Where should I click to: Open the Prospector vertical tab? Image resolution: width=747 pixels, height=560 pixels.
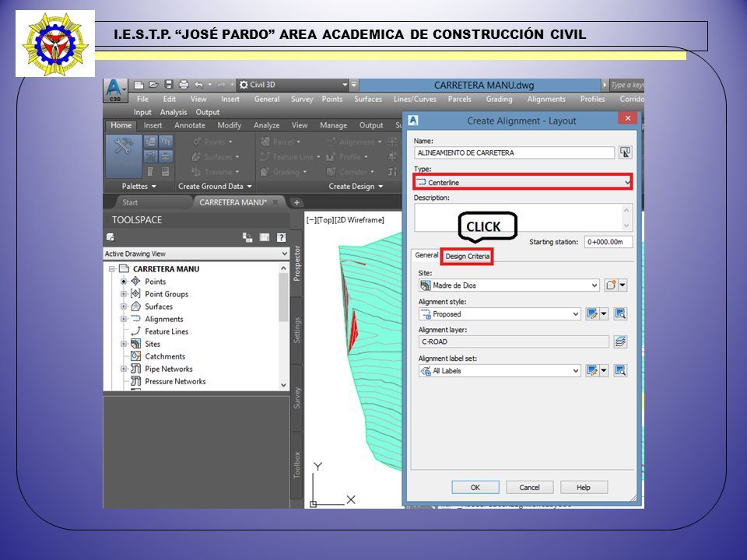tap(296, 264)
